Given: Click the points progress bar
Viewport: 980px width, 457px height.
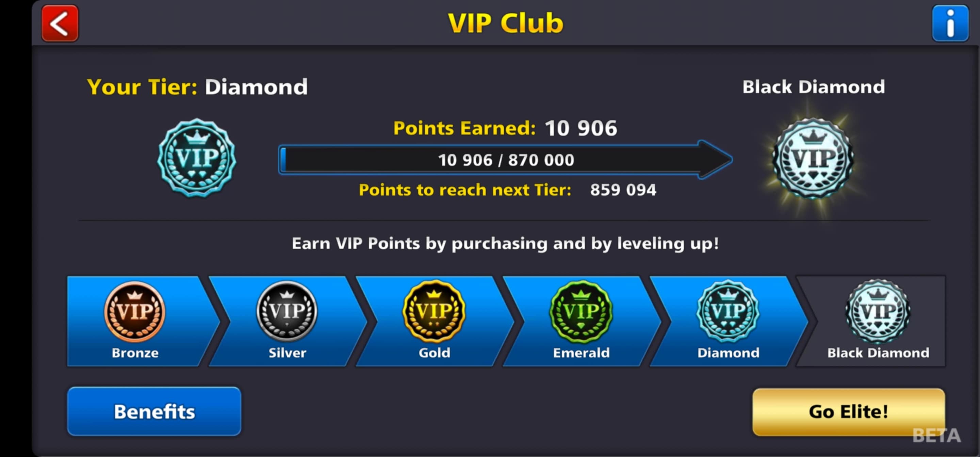Looking at the screenshot, I should click(505, 160).
